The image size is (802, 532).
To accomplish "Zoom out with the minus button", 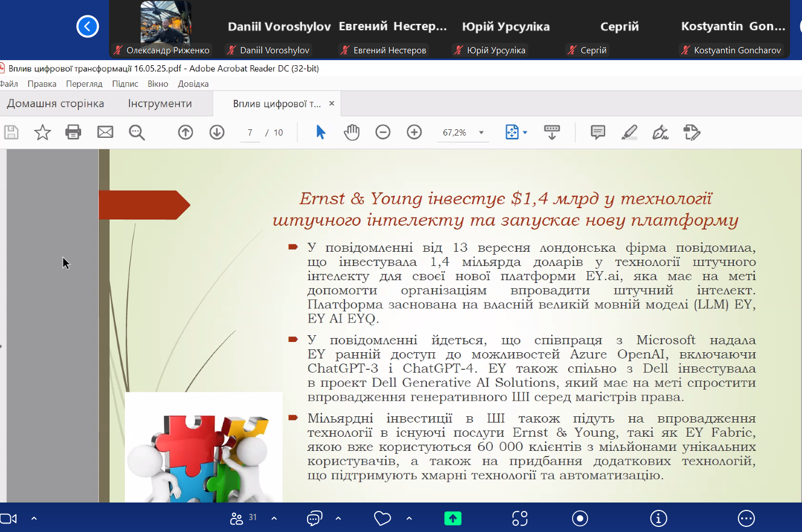I will click(x=383, y=132).
